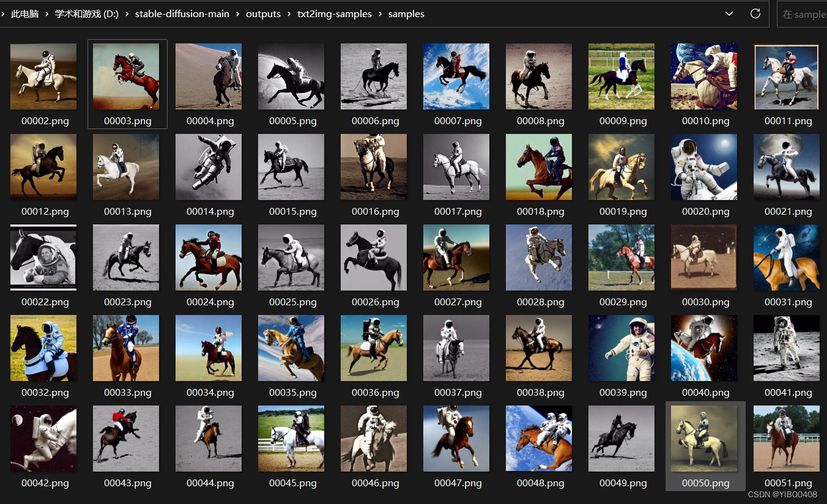Expand chevron after outputs breadcrumb

click(x=289, y=13)
